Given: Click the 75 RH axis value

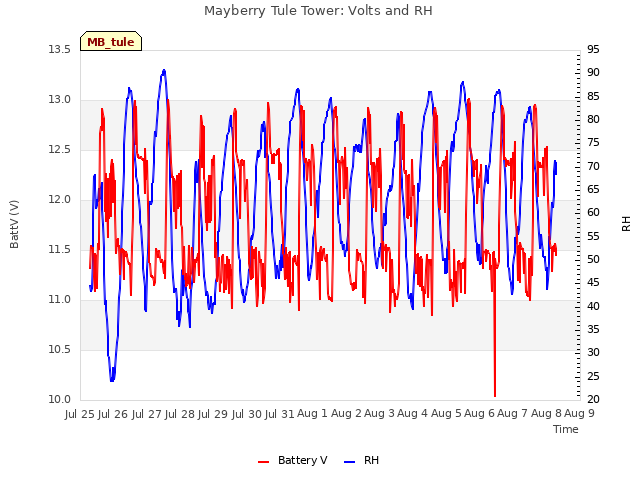Looking at the screenshot, I should click(593, 143).
